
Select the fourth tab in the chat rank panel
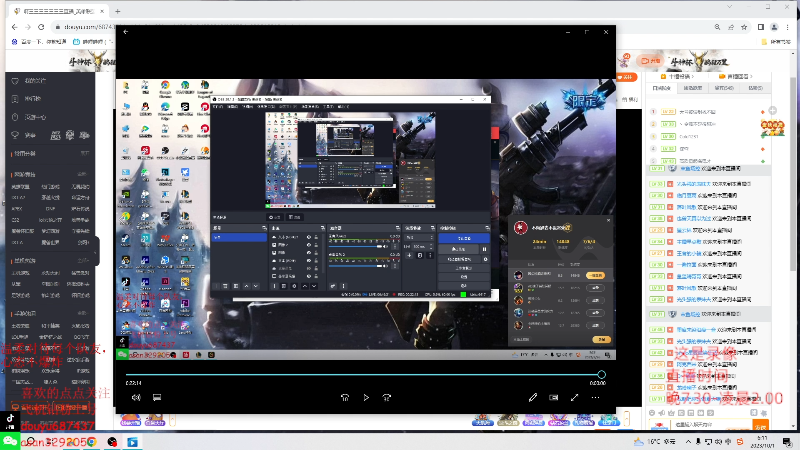coord(755,88)
